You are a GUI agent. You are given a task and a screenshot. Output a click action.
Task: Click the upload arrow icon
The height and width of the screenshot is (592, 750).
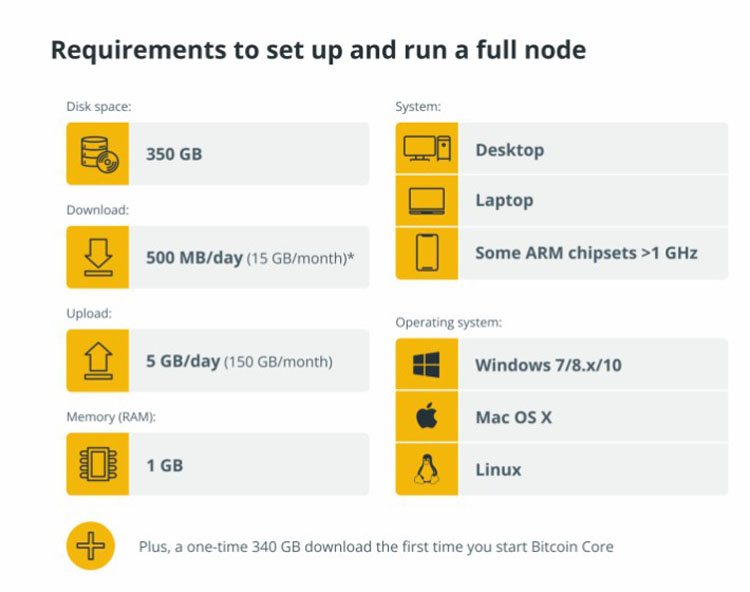[98, 361]
